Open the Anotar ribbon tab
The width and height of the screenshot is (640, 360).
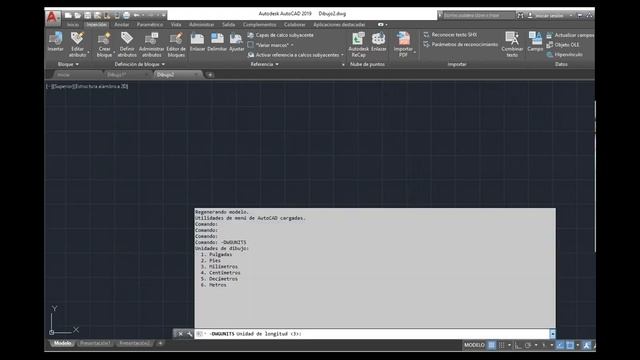[x=122, y=25]
